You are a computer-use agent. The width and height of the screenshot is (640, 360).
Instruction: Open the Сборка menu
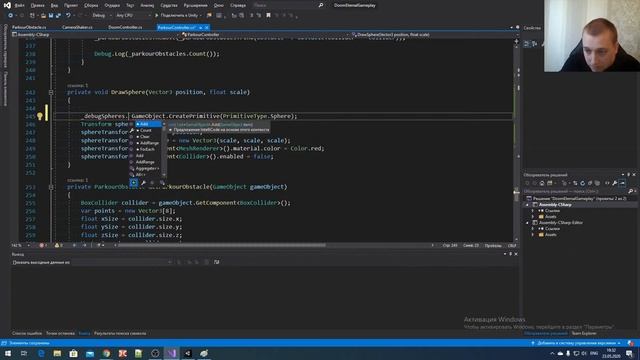[x=91, y=5]
